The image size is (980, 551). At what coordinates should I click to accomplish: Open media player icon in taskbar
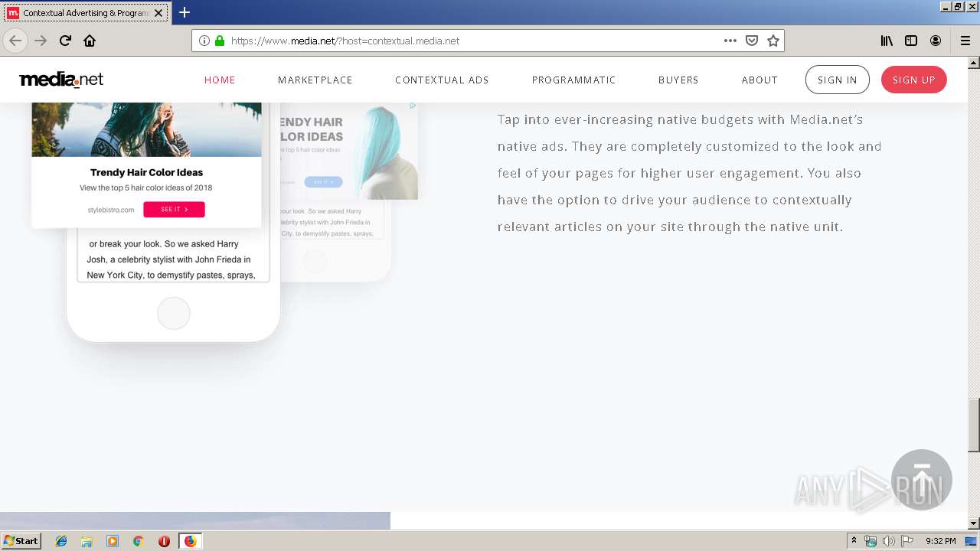click(x=113, y=541)
